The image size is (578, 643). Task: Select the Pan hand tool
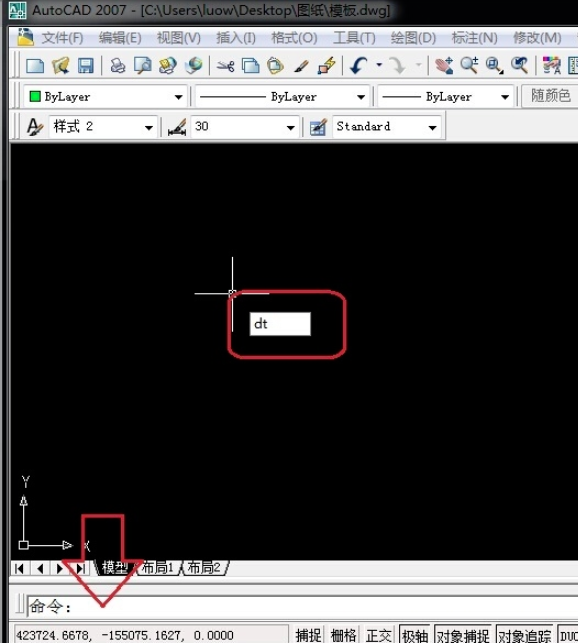[444, 66]
